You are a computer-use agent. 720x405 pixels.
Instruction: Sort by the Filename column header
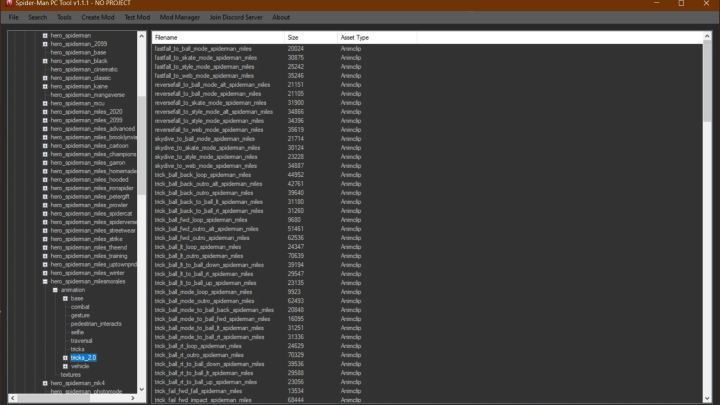pyautogui.click(x=218, y=38)
